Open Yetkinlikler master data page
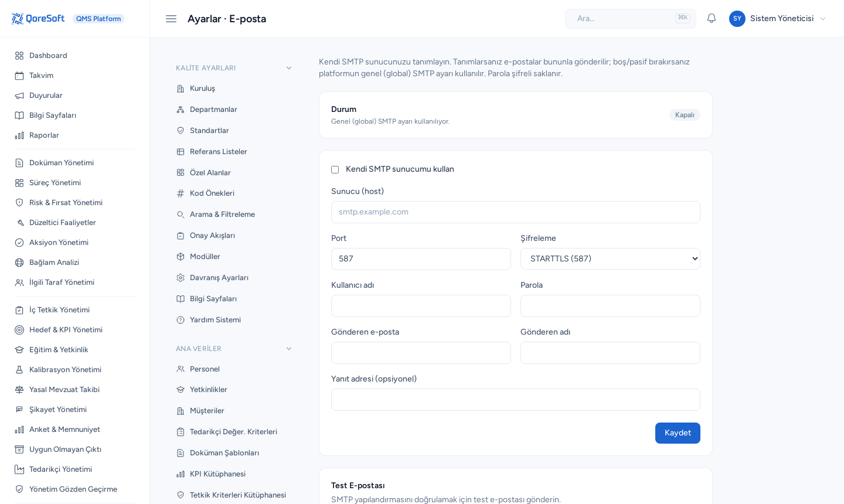The width and height of the screenshot is (844, 504). 234,390
